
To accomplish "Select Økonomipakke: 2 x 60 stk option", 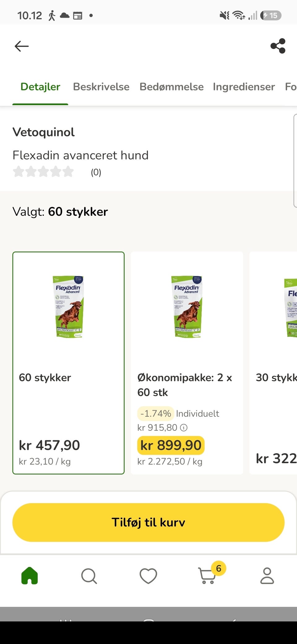I will tap(187, 363).
